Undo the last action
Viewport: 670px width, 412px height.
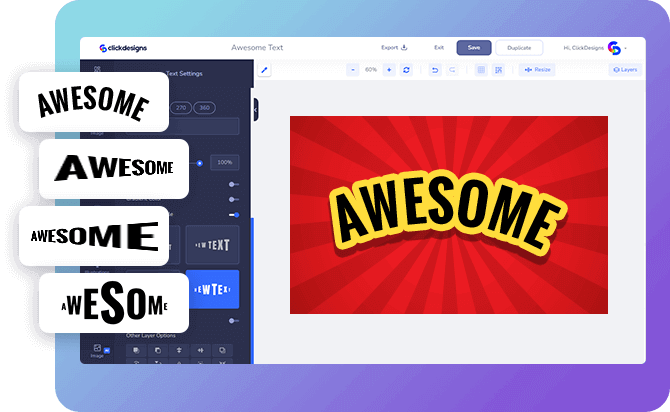coord(435,70)
